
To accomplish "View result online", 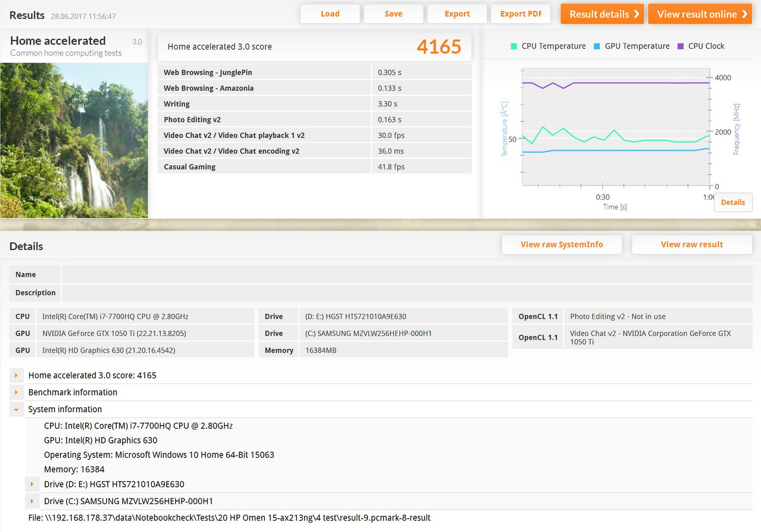I will [x=700, y=14].
